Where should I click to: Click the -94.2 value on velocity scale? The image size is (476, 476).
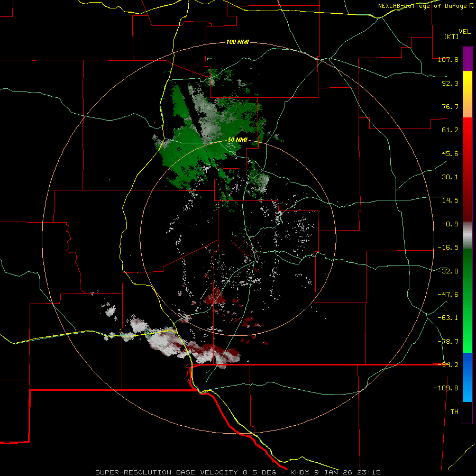(448, 364)
